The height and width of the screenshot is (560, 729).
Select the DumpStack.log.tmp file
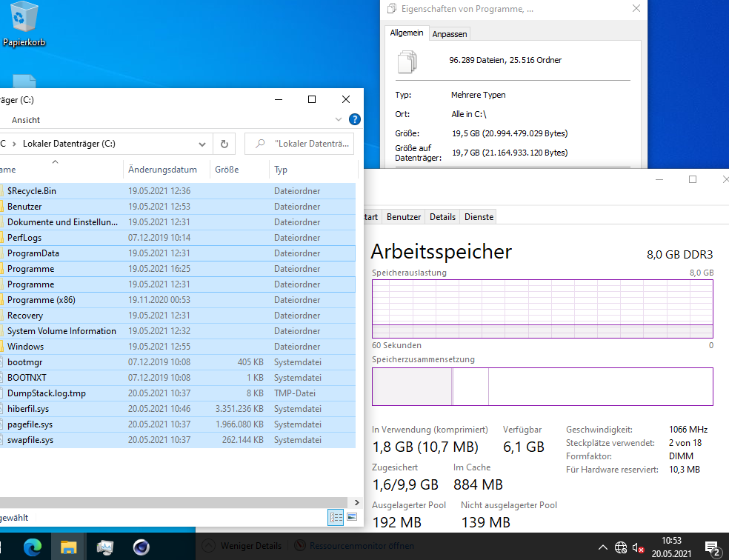tap(178, 393)
